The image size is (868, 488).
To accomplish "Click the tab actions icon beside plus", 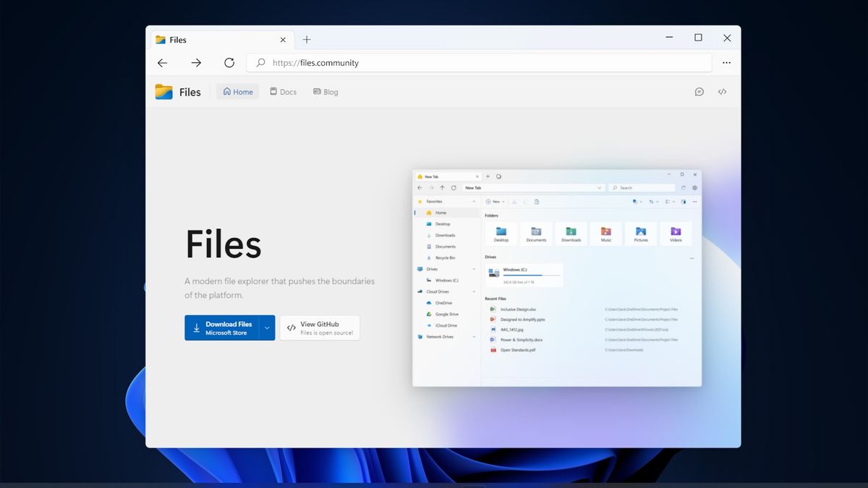I will 499,176.
